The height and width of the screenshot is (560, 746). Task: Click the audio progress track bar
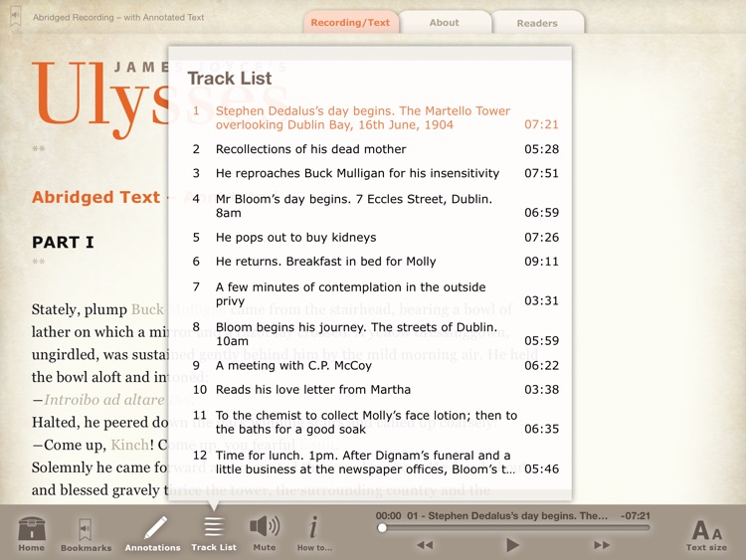coord(515,528)
